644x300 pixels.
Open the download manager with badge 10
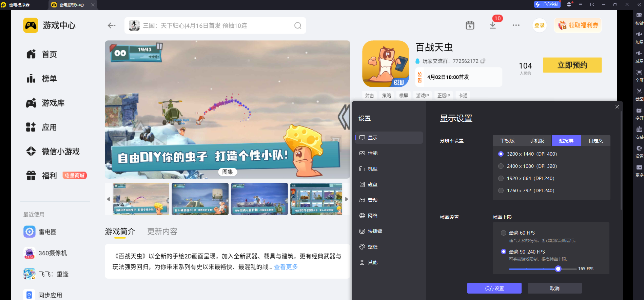click(493, 25)
